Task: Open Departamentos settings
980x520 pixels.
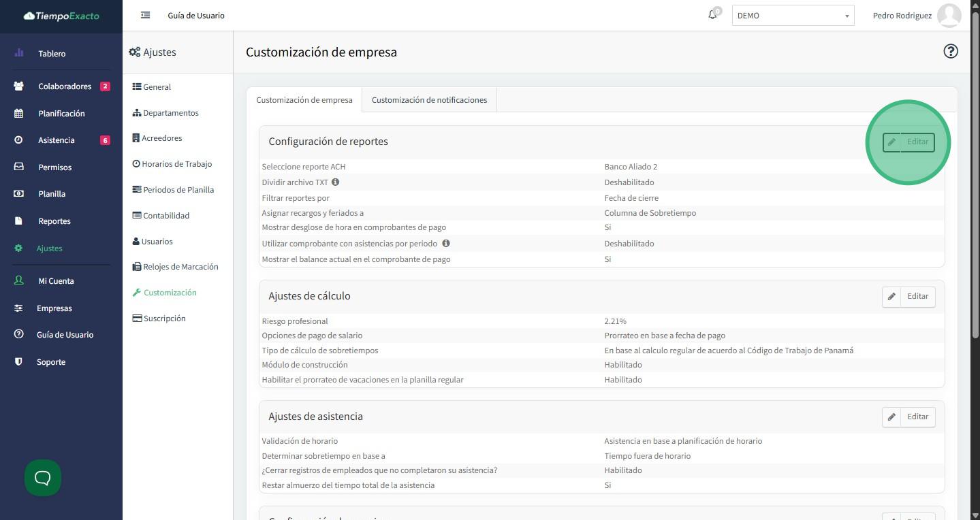Action: click(x=165, y=113)
